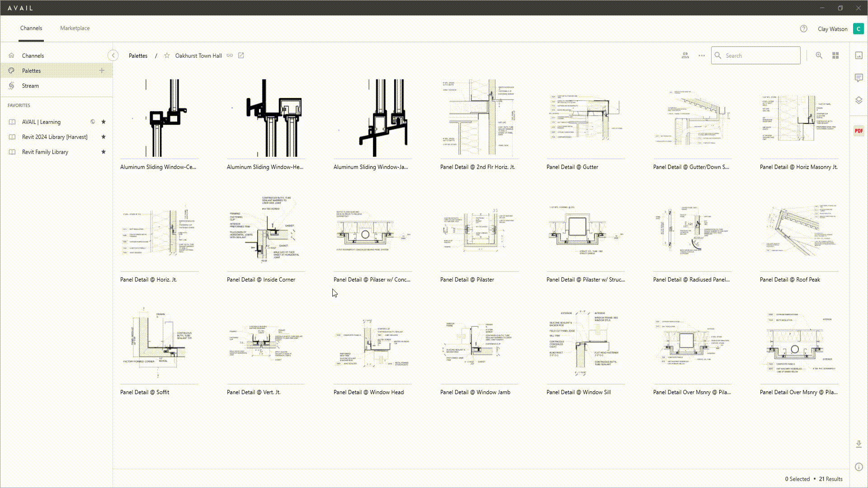Open the PDF panel icon
Screen dimensions: 868x488
pos(859,131)
